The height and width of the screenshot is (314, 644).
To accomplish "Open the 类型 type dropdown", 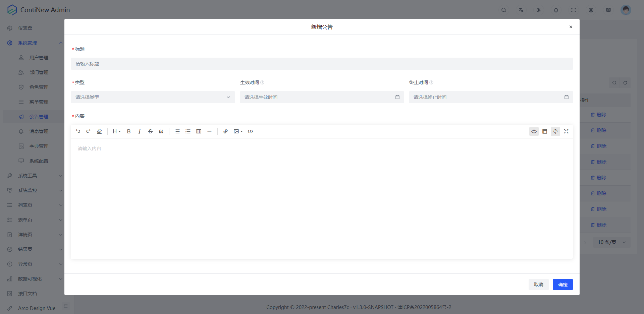I will click(153, 97).
